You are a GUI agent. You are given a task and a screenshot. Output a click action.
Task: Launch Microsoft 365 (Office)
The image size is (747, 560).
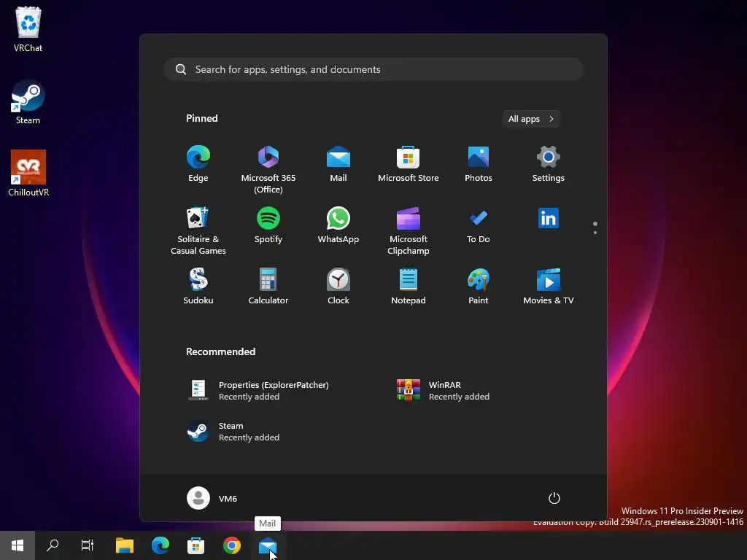pyautogui.click(x=268, y=169)
